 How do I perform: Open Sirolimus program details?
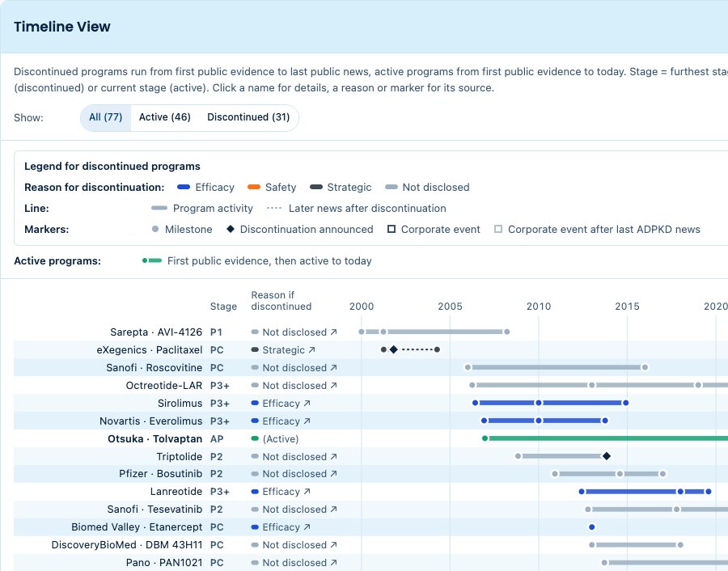tap(180, 404)
